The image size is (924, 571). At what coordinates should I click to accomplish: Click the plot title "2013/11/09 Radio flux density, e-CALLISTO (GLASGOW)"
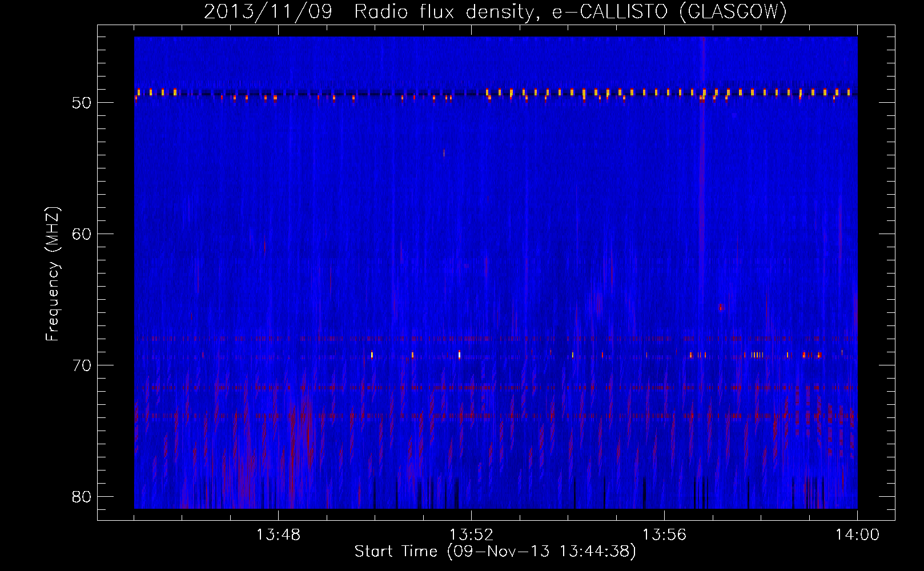[x=495, y=11]
